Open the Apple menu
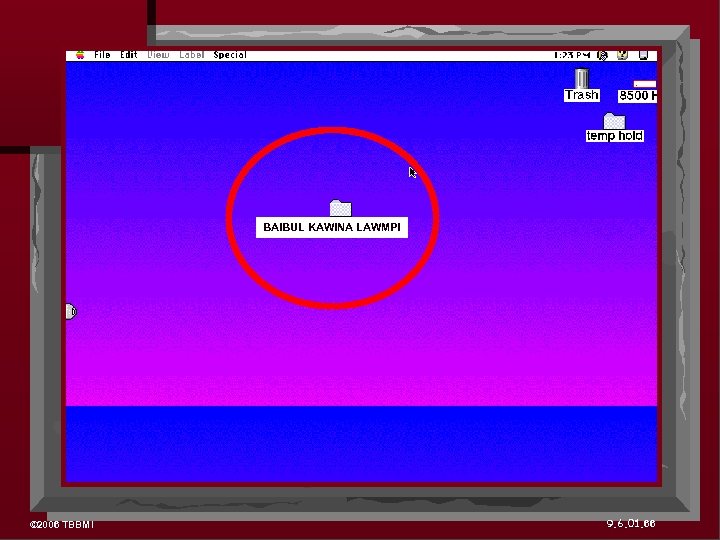This screenshot has height=540, width=720. 80,55
